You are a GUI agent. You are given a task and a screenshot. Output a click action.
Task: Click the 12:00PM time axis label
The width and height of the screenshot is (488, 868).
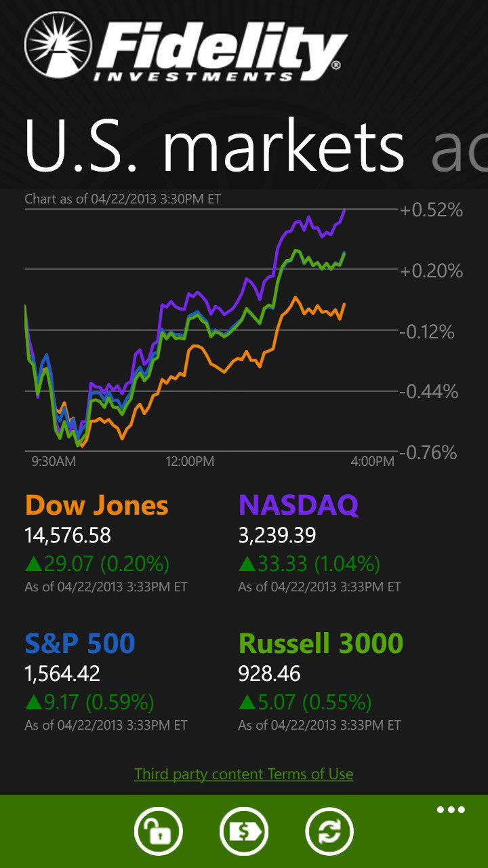point(190,462)
